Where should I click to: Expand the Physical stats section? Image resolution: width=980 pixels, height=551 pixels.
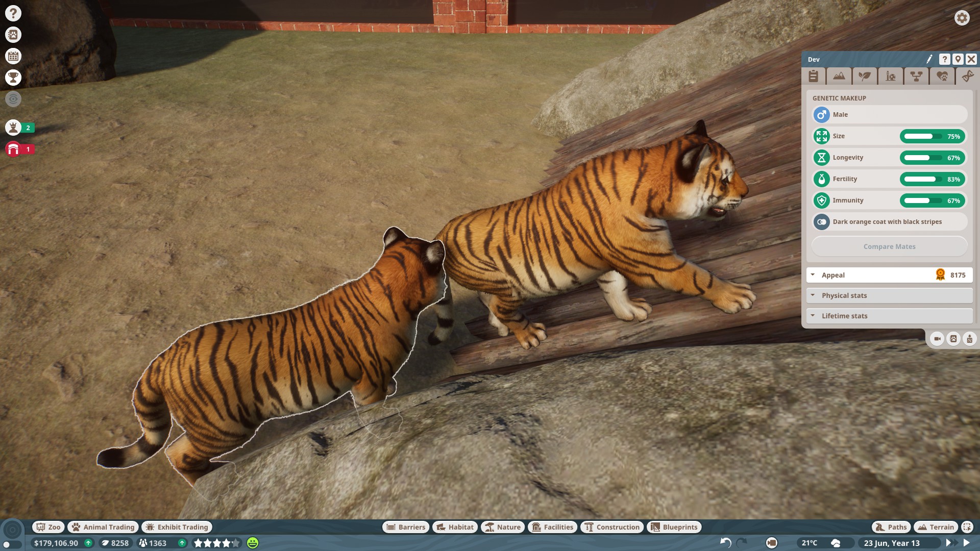tap(889, 295)
